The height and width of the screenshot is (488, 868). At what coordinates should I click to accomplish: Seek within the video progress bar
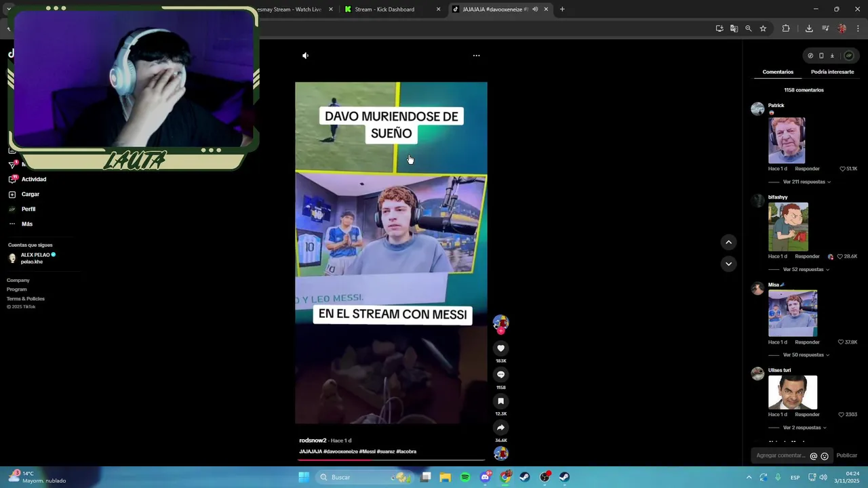(391, 460)
